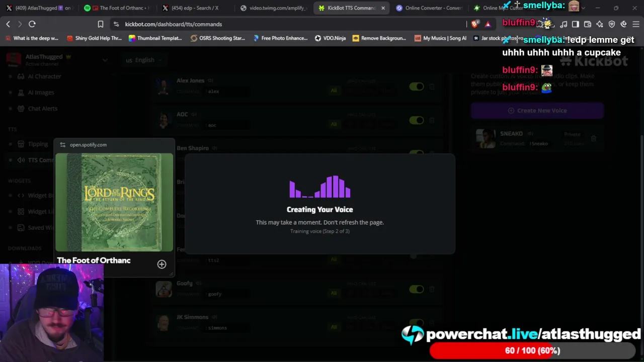This screenshot has width=644, height=362.
Task: Select the 'All' badge in Goofy row
Action: pyautogui.click(x=334, y=293)
